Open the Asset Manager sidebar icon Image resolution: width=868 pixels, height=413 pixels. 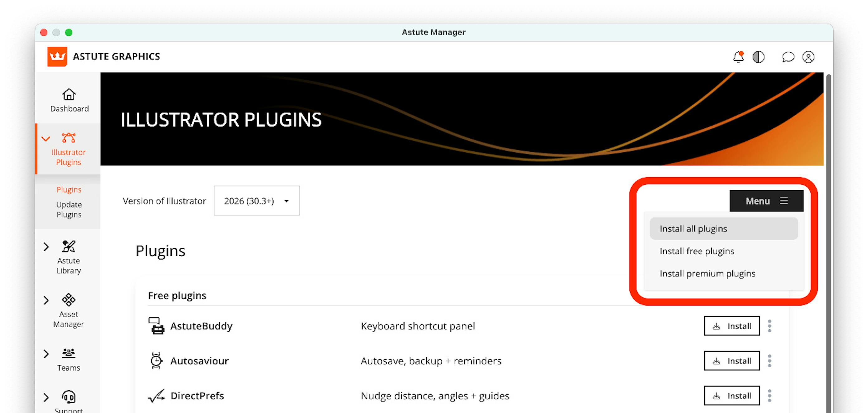pyautogui.click(x=69, y=300)
